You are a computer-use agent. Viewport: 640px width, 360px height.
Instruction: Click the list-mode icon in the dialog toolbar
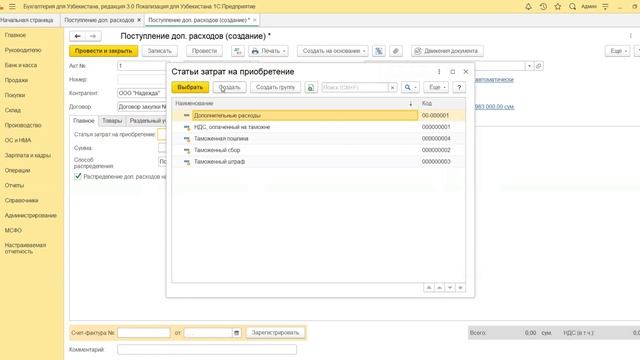(311, 87)
